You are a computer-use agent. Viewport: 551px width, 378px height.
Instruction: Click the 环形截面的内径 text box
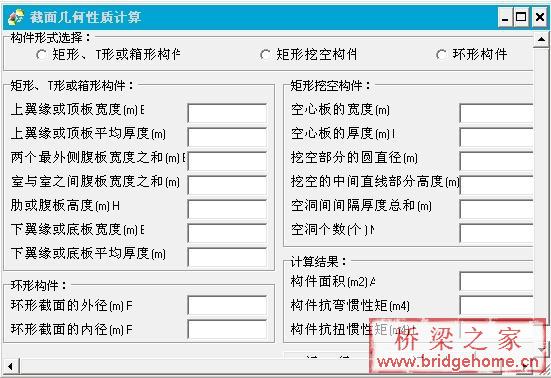[x=227, y=329]
